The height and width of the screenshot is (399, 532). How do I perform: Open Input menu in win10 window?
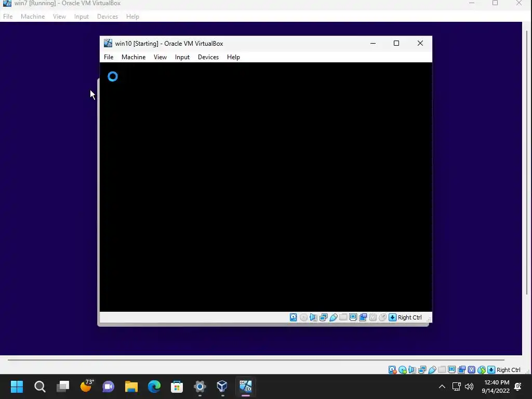[182, 57]
